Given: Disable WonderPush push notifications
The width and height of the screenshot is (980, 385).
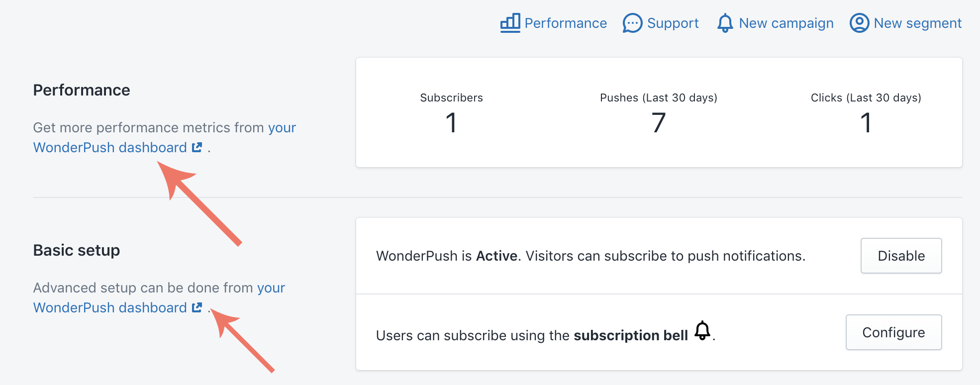Looking at the screenshot, I should [x=901, y=256].
